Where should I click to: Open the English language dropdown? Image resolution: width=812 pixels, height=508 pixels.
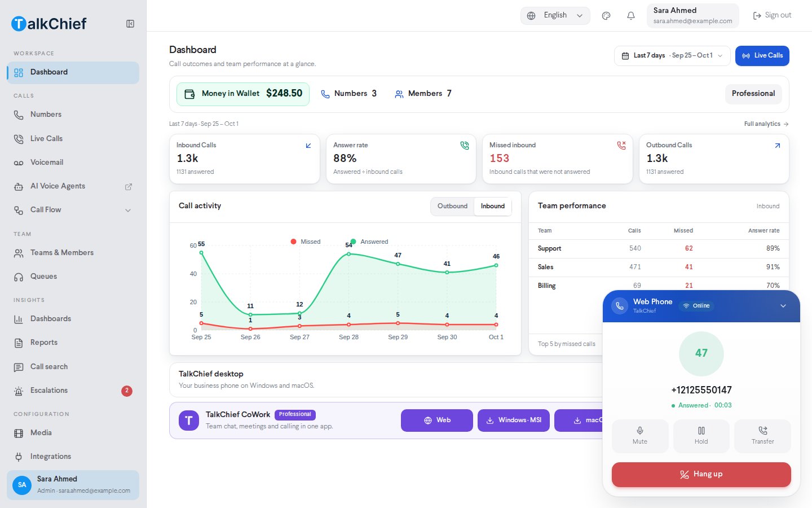(x=555, y=16)
